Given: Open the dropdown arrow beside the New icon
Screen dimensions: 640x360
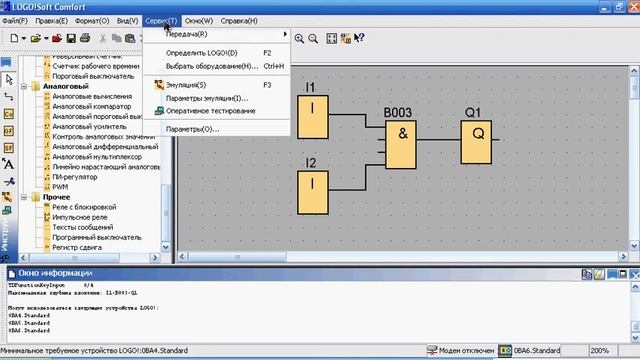Looking at the screenshot, I should pyautogui.click(x=24, y=38).
